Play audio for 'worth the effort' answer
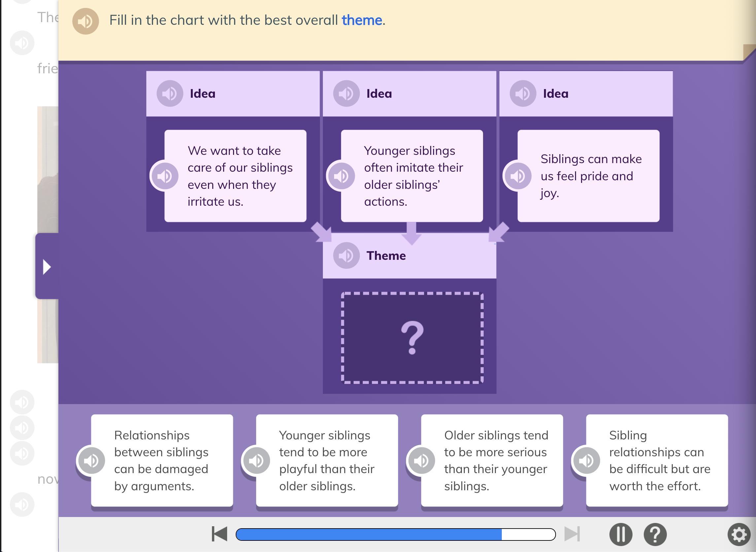Screen dimensions: 756x552 tap(586, 461)
